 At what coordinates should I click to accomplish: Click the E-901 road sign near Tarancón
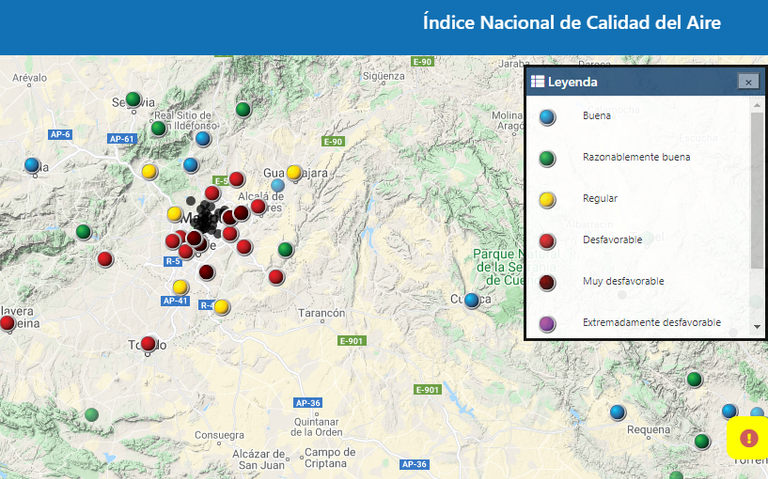352,341
